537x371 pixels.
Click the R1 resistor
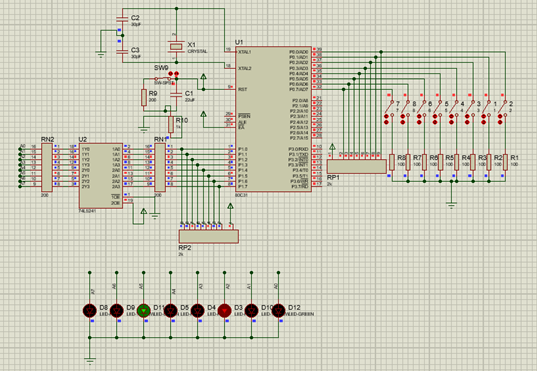(505, 162)
